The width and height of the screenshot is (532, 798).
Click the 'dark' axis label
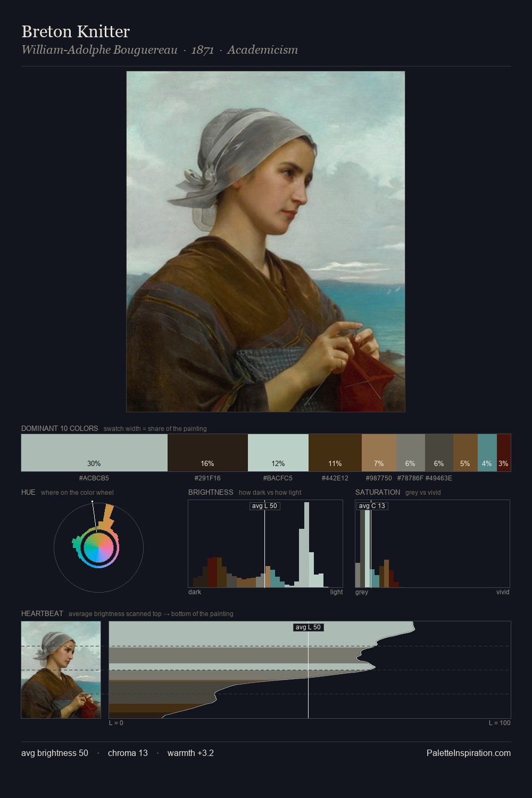tap(195, 592)
